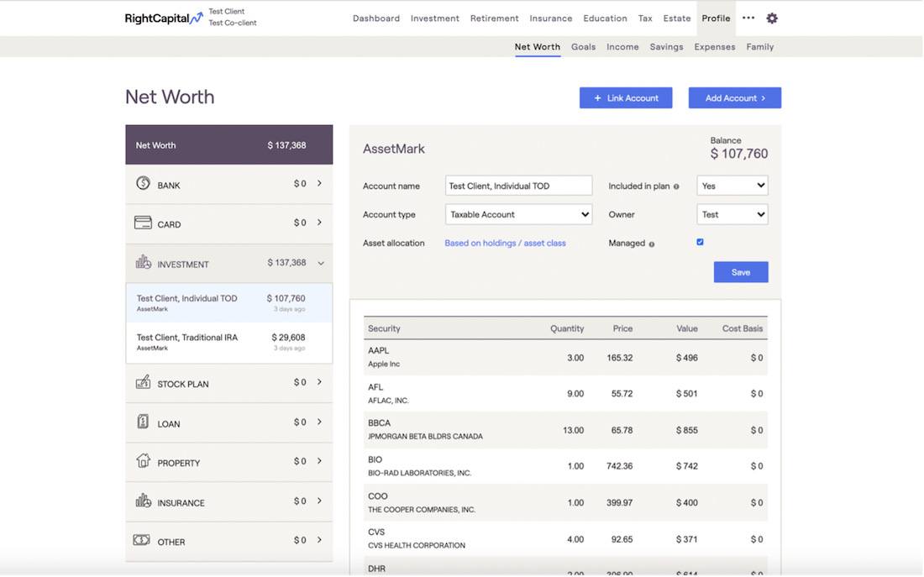Switch to the Goals tab
The width and height of the screenshot is (924, 577).
coord(583,47)
